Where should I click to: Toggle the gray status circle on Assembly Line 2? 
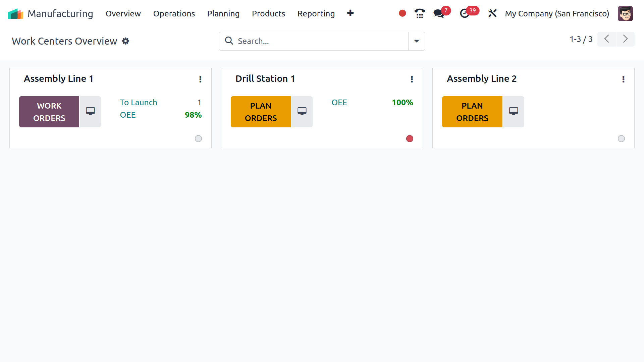click(621, 138)
